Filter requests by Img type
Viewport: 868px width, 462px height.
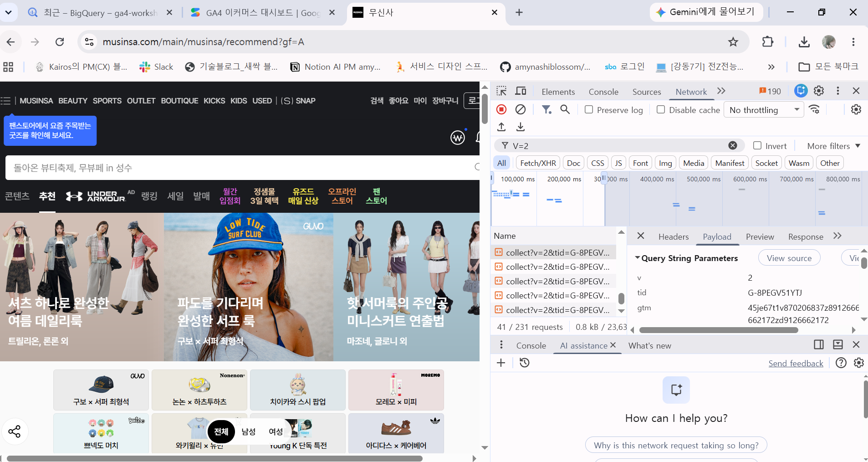click(x=665, y=163)
